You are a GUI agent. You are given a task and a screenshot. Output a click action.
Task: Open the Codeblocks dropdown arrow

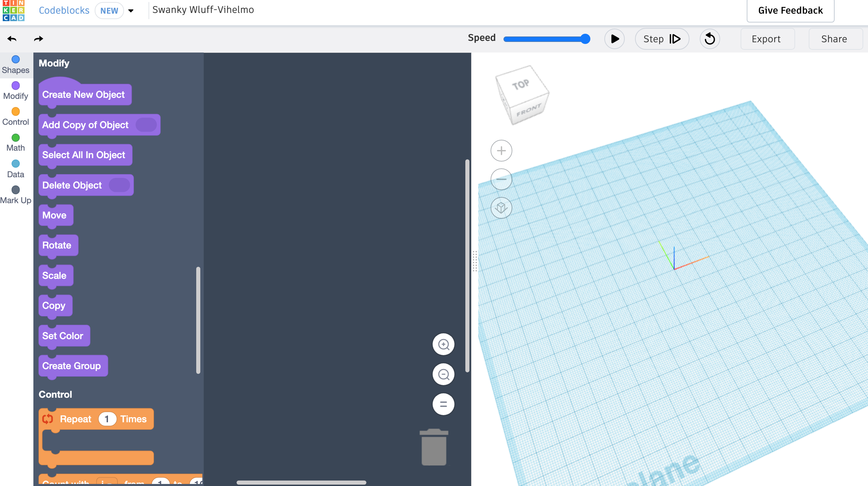(131, 11)
